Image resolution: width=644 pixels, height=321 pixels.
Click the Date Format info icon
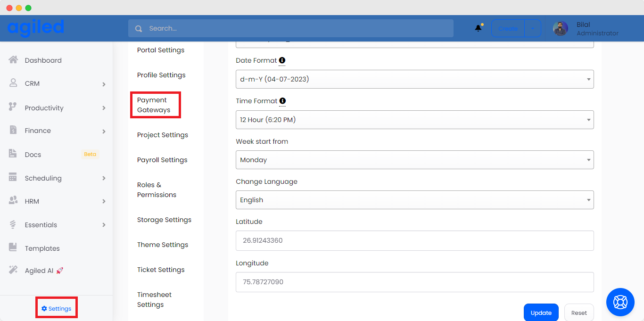[x=282, y=60]
